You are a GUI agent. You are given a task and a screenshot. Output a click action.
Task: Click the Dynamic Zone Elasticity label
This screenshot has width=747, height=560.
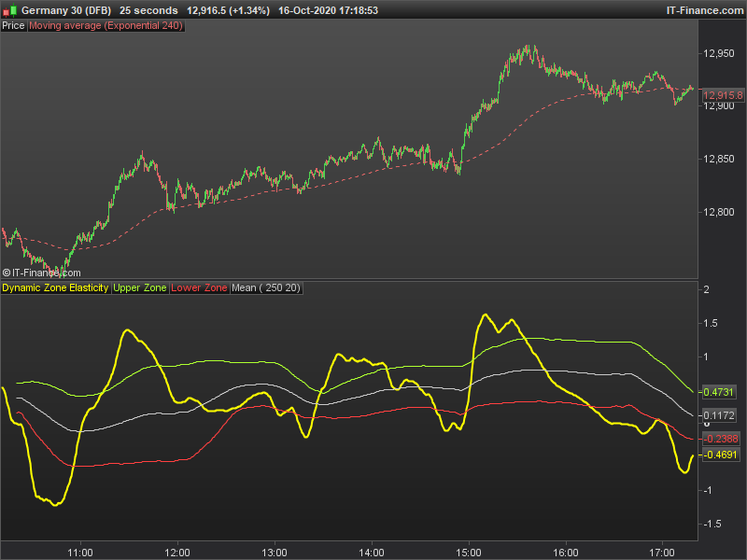[x=55, y=287]
